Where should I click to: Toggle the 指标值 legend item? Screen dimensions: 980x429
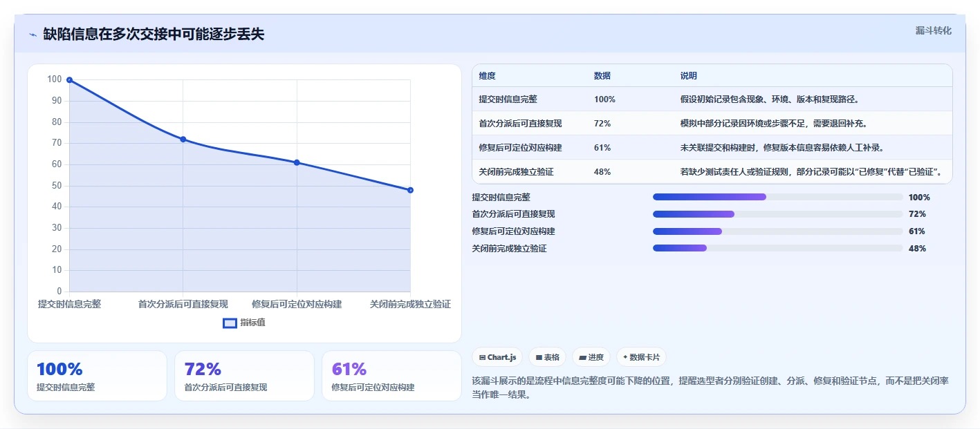(244, 323)
